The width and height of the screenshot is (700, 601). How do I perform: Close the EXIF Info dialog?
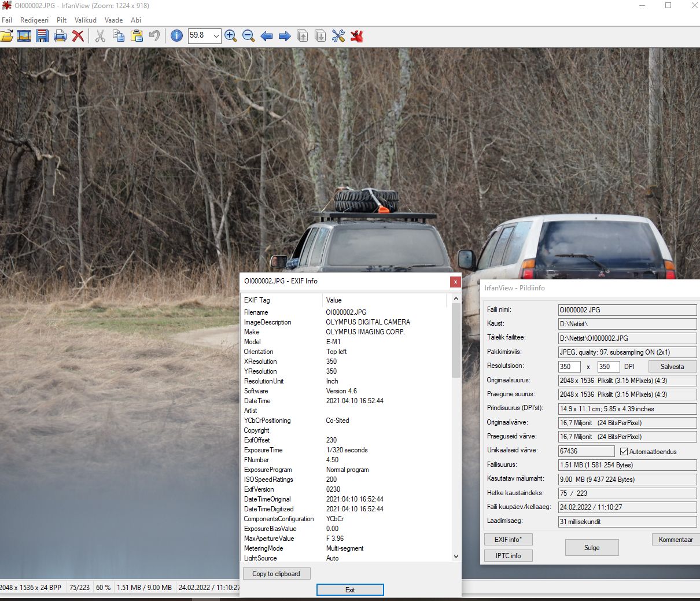tap(455, 282)
